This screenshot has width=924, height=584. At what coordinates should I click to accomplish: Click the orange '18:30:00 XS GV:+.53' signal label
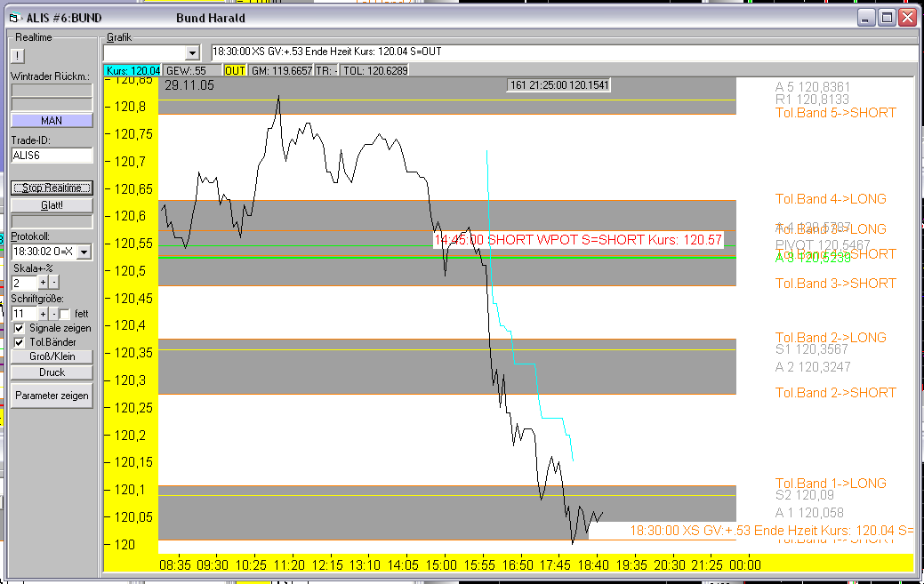[x=771, y=531]
